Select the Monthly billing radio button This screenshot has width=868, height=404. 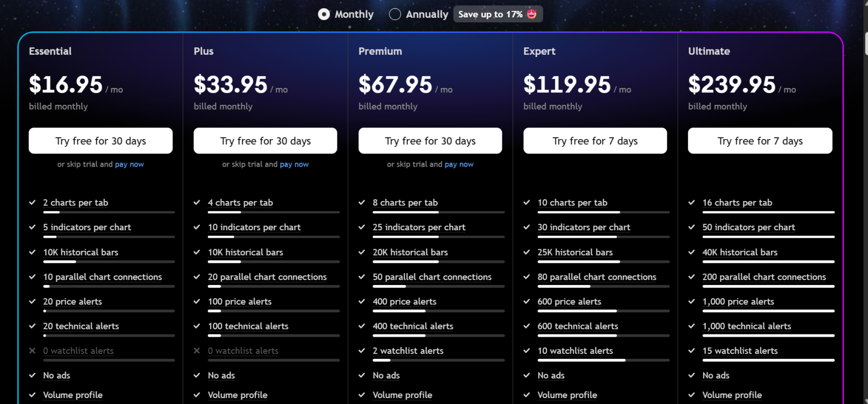[324, 14]
